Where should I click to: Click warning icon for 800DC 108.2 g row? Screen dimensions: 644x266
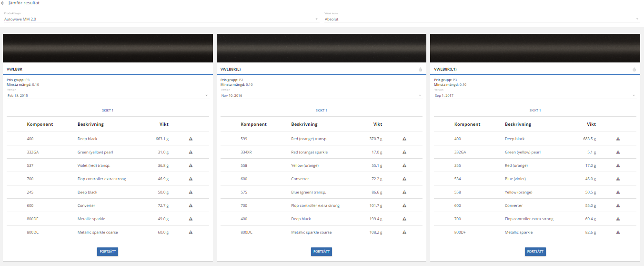(404, 232)
